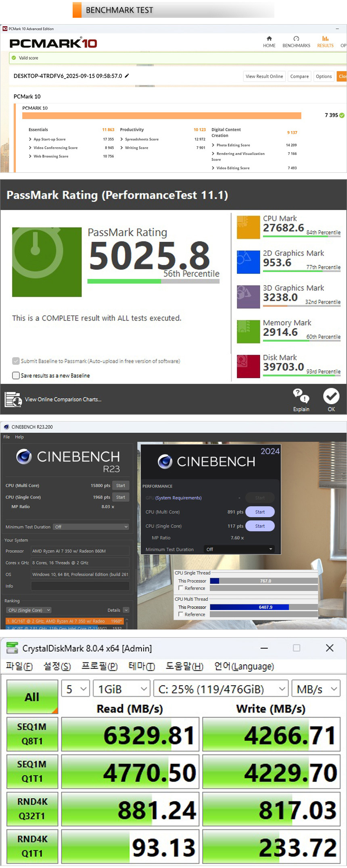The image size is (347, 868).
Task: Click the PCMark 10 Home icon
Action: [x=269, y=39]
